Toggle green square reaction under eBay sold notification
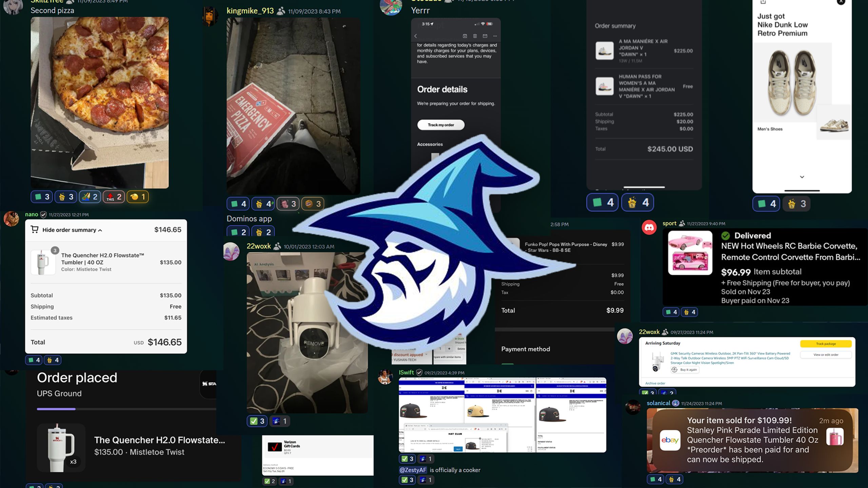This screenshot has height=488, width=868. point(656,479)
